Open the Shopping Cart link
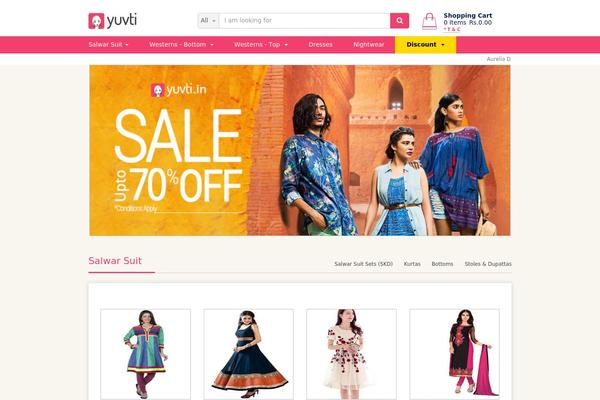 [468, 16]
